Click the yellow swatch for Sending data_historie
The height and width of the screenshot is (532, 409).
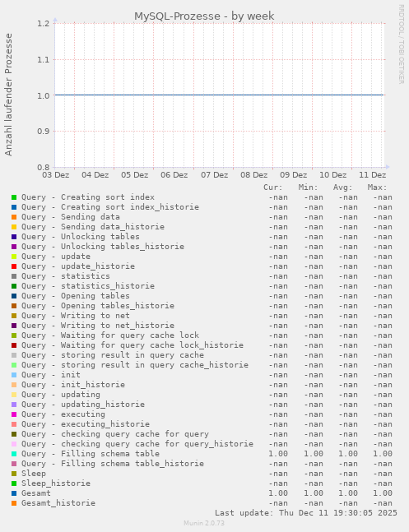(14, 227)
